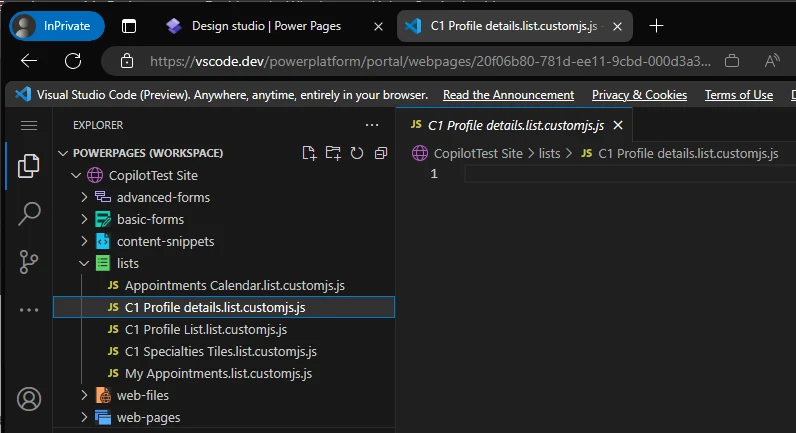Expand the advanced-forms folder
This screenshot has height=433, width=796.
85,197
